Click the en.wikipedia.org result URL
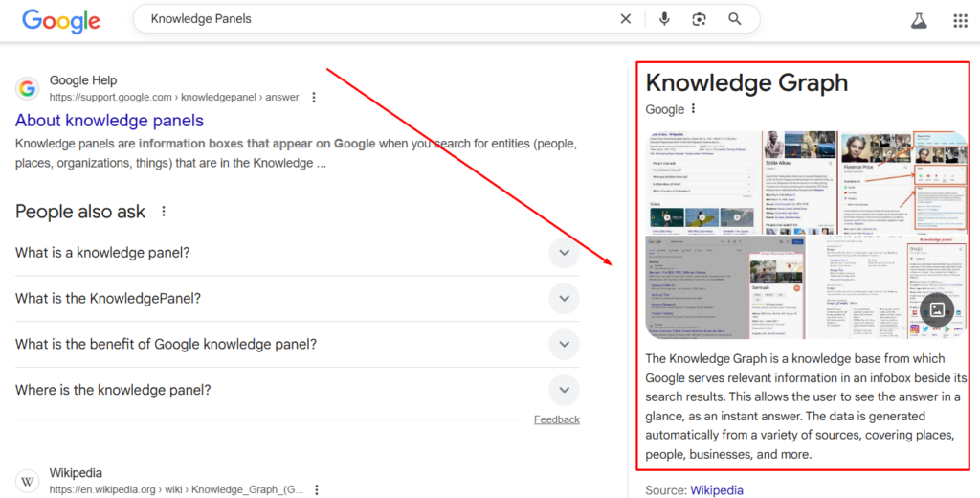This screenshot has height=498, width=980. click(176, 489)
